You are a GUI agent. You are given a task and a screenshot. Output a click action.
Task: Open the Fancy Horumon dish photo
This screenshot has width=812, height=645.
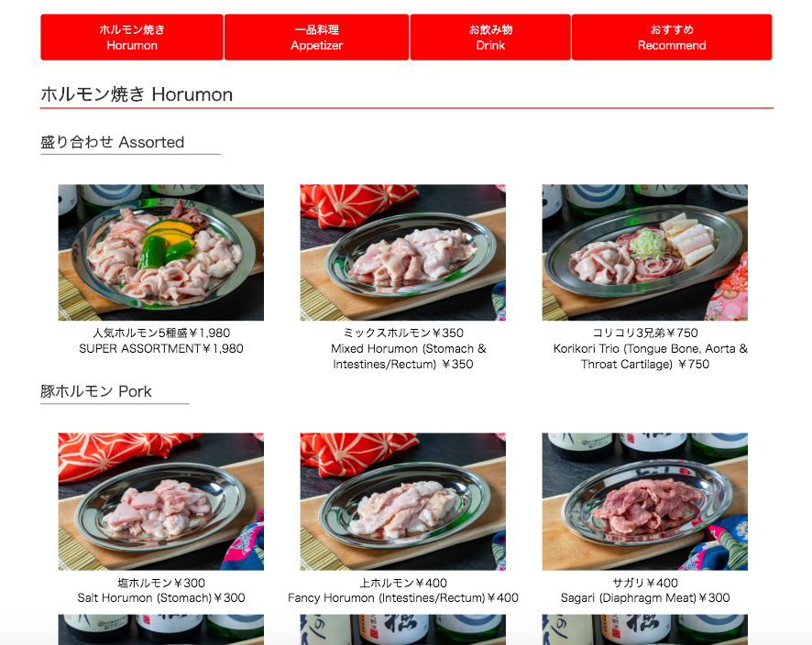click(403, 501)
